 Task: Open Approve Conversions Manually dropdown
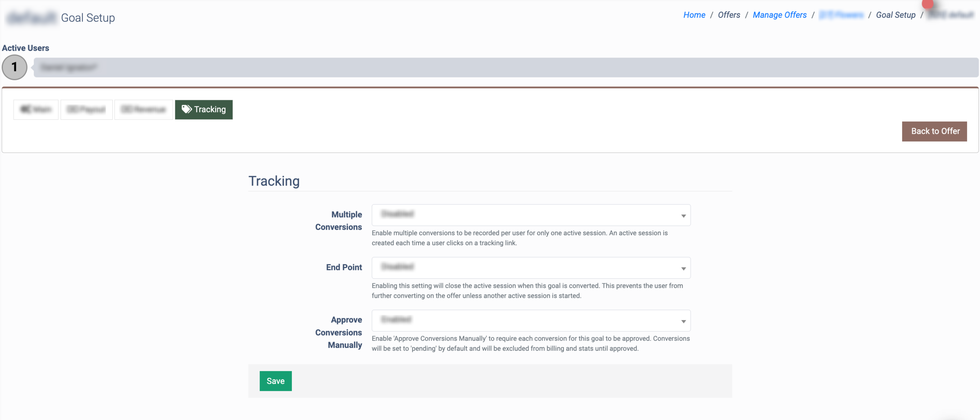[x=531, y=321]
